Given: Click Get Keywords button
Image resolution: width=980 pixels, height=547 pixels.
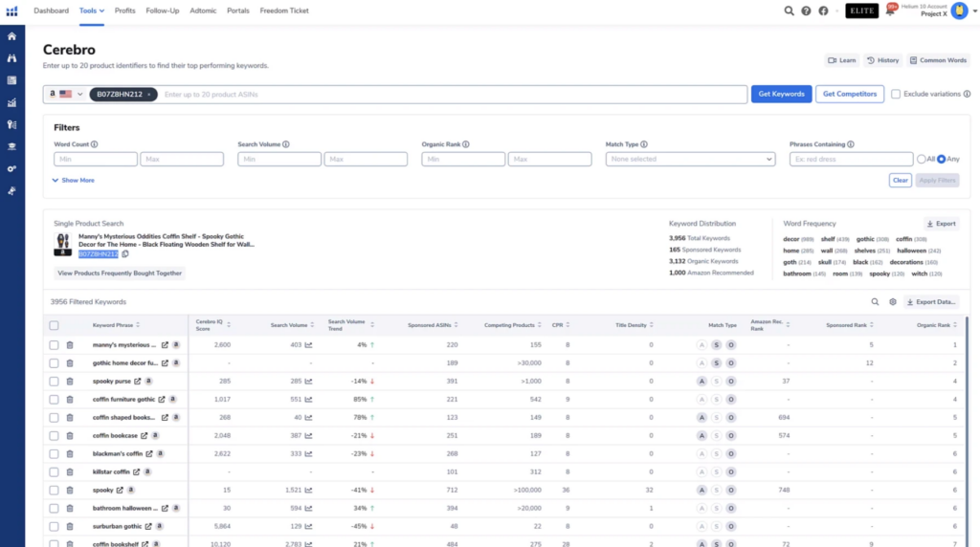Looking at the screenshot, I should point(781,95).
